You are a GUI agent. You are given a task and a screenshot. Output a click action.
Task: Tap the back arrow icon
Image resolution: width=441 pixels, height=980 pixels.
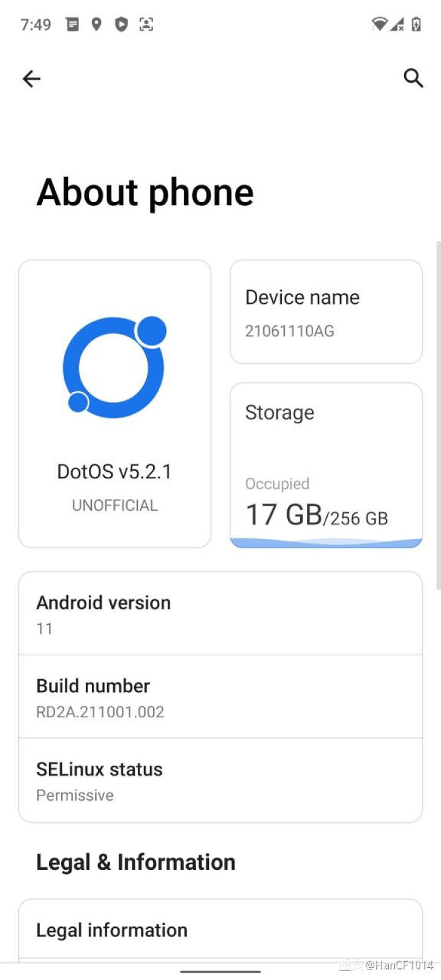click(x=31, y=78)
